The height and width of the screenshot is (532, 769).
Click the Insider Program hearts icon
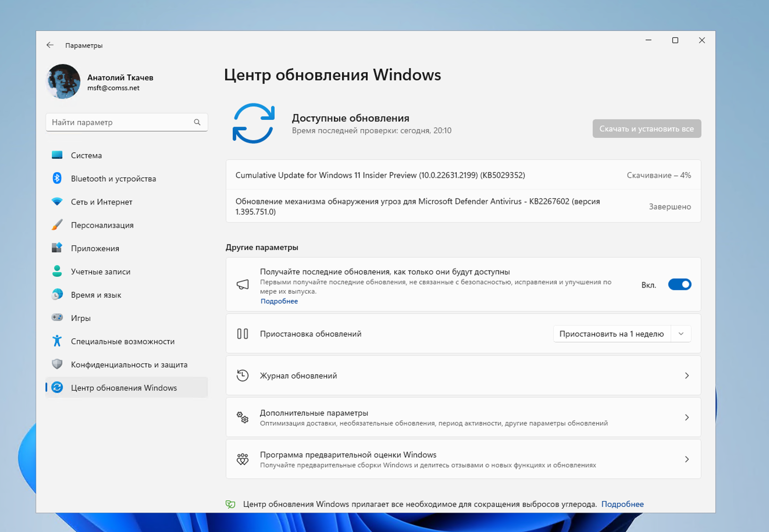(x=242, y=459)
